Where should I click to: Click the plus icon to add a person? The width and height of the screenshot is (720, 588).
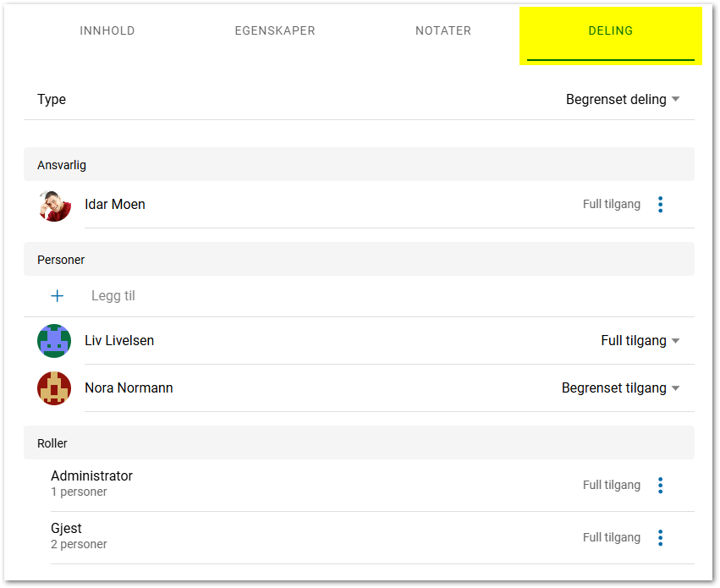pyautogui.click(x=58, y=296)
